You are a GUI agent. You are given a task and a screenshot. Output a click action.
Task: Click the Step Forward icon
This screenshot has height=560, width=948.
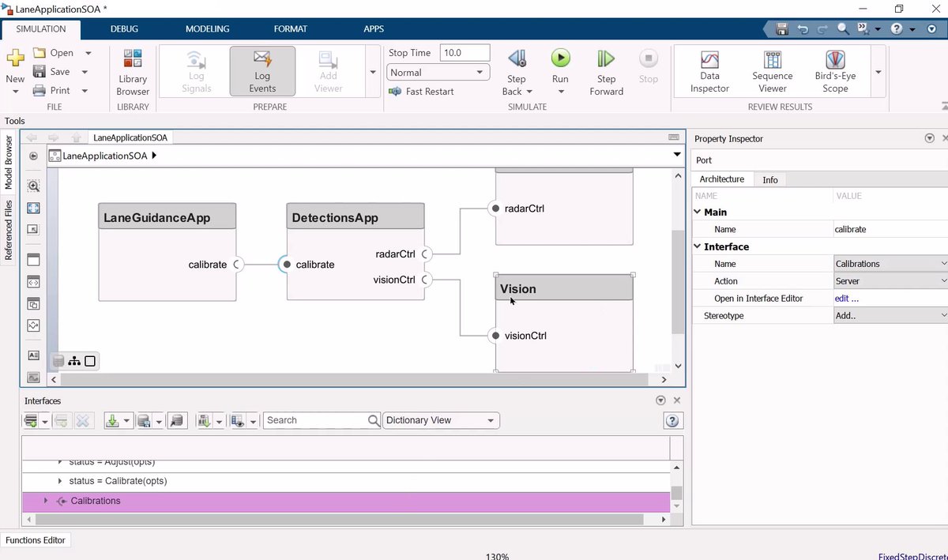[x=606, y=71]
